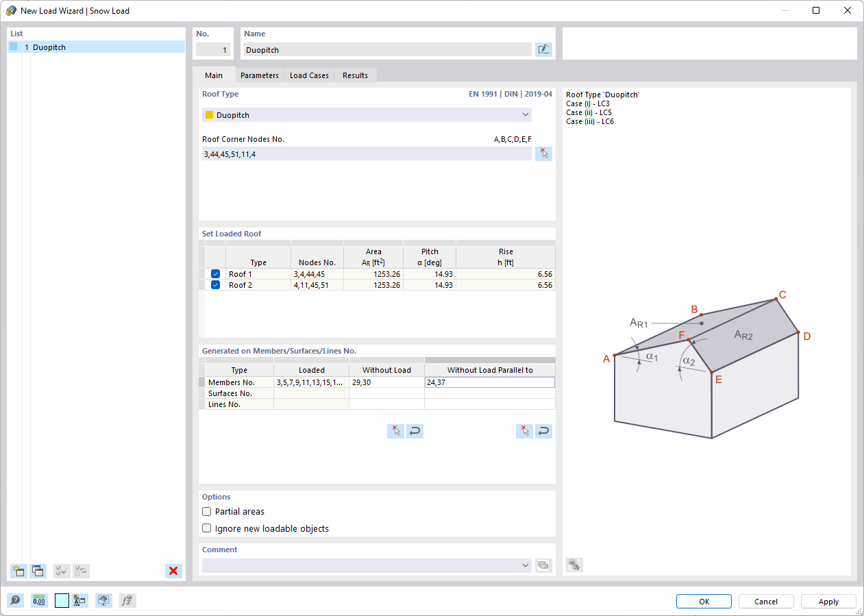The width and height of the screenshot is (864, 616).
Task: Enable Ignore new loadable objects
Action: tap(206, 528)
